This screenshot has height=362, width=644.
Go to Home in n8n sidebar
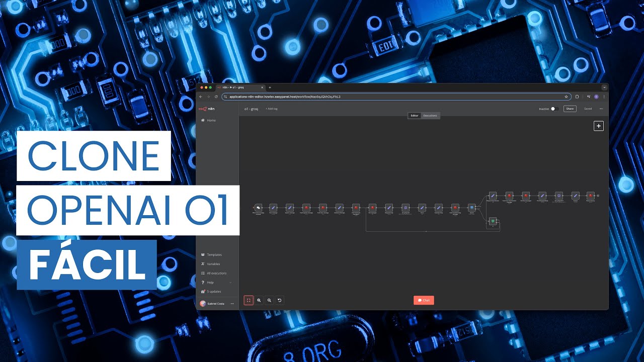(x=208, y=120)
